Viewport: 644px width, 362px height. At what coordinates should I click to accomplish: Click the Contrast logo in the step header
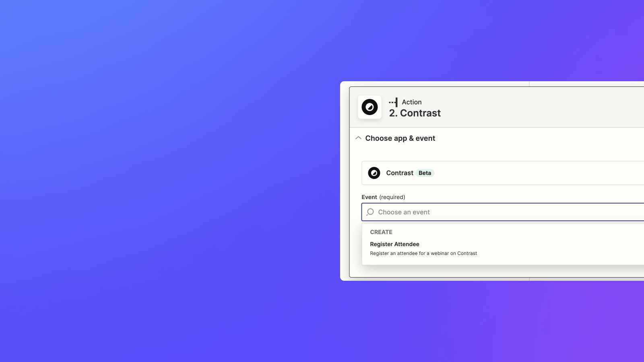click(369, 107)
